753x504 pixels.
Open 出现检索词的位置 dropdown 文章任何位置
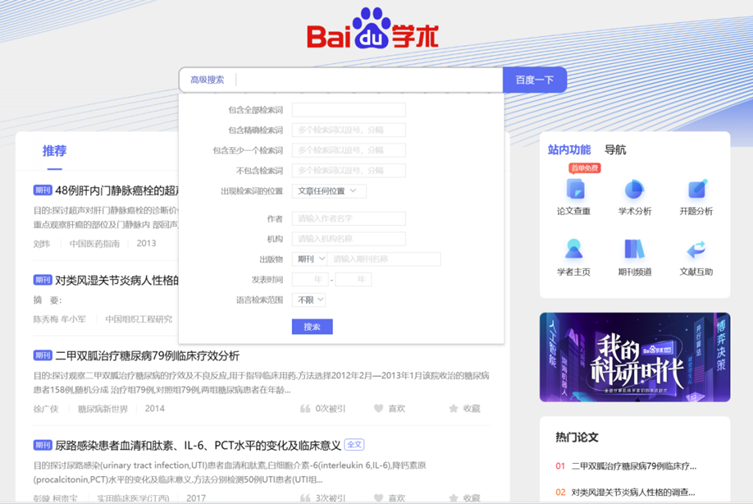pos(329,191)
